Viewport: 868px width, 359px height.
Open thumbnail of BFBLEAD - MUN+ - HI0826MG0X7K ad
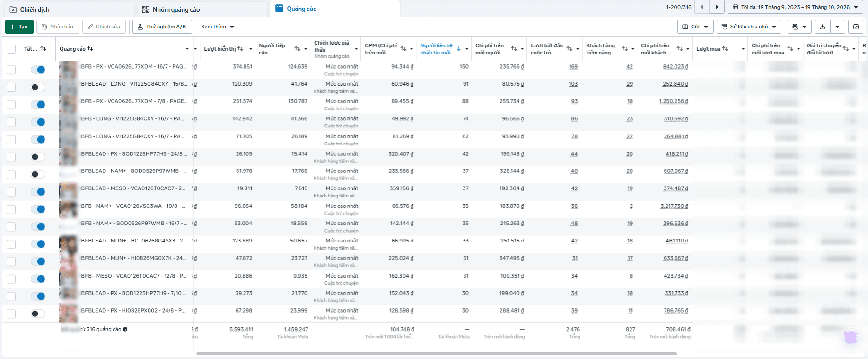69,262
